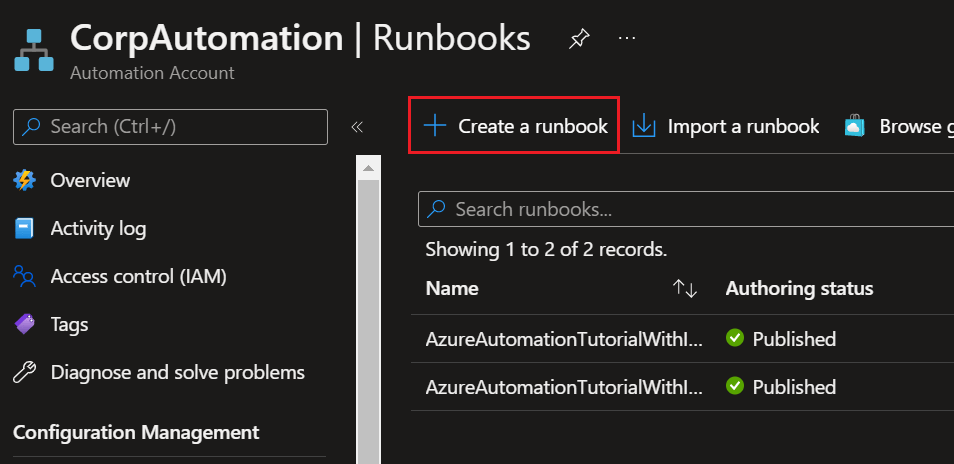The image size is (954, 464).
Task: Open the first AzureAutomationTutorial runbook
Action: 563,339
